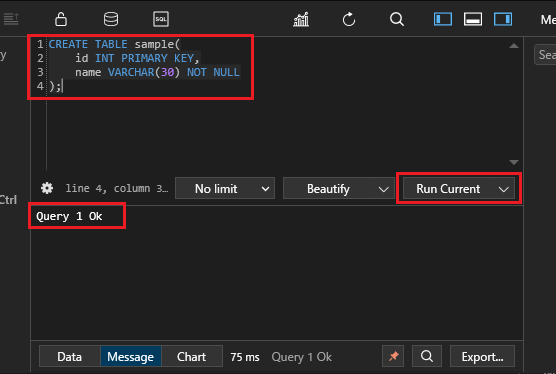Expand the Run Current dropdown arrow
The height and width of the screenshot is (374, 556).
(x=504, y=190)
